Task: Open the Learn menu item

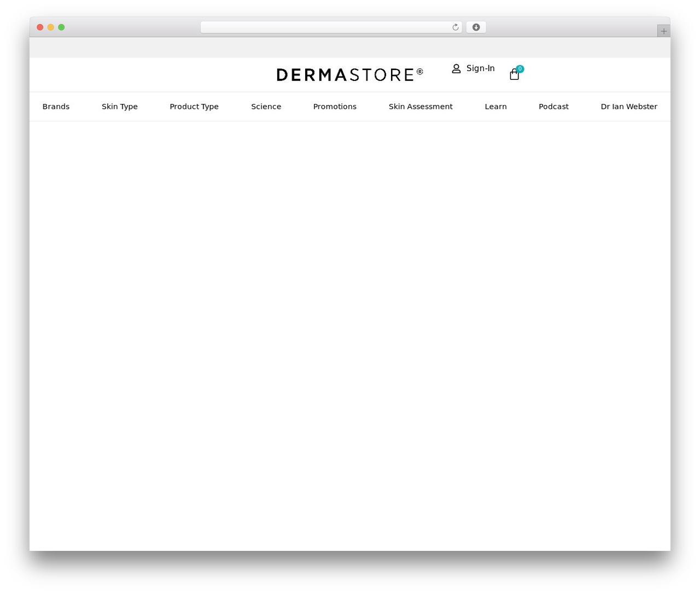Action: pos(495,107)
